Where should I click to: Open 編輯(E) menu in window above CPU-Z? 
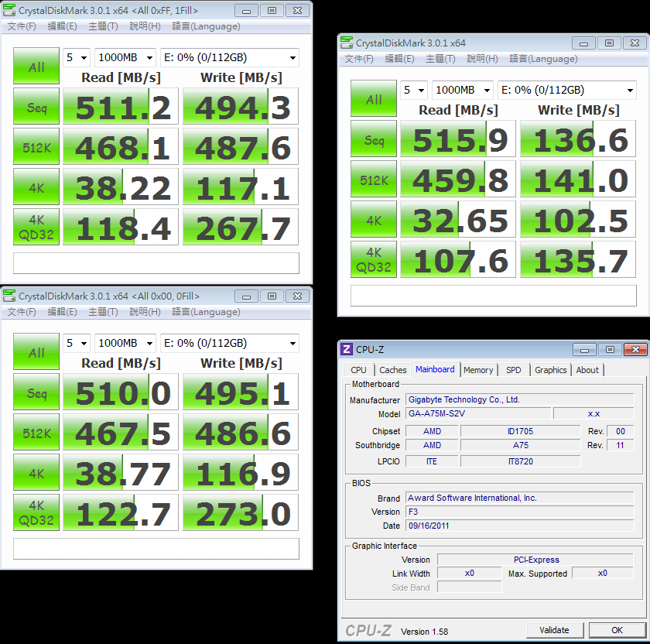click(x=399, y=59)
